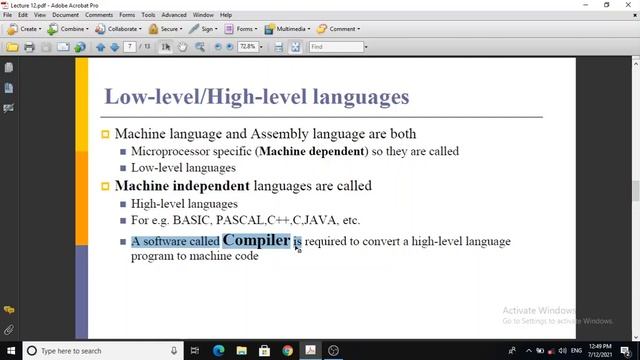Click the Adobe Acrobat taskbar icon

(x=311, y=351)
